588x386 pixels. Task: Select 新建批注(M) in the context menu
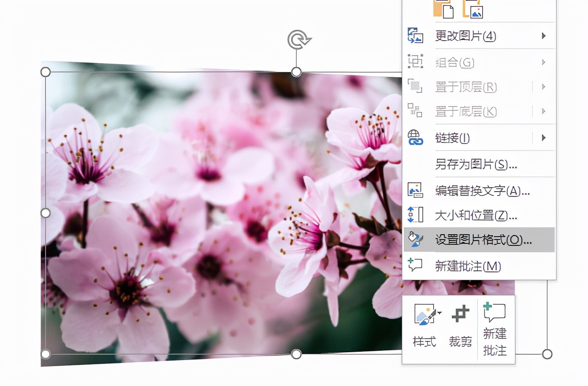click(x=467, y=266)
